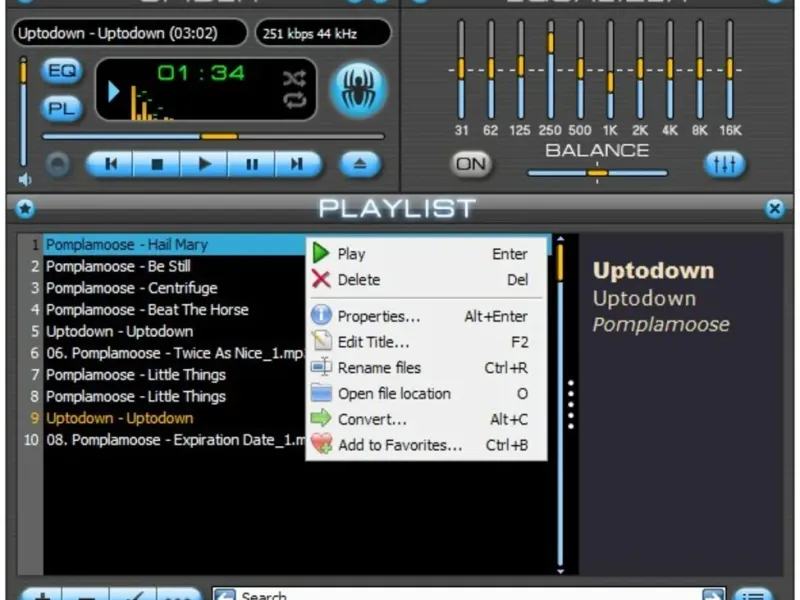Select Edit Title... menu entry

[x=426, y=342]
